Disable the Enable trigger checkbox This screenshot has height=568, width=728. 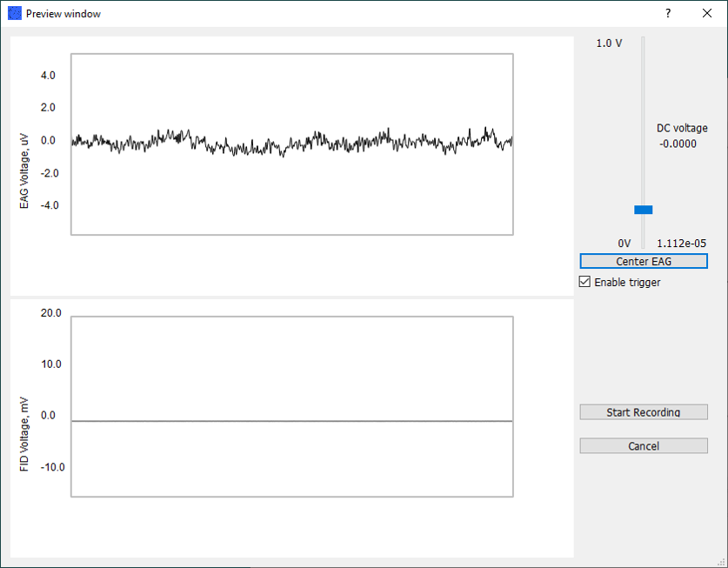[x=585, y=282]
